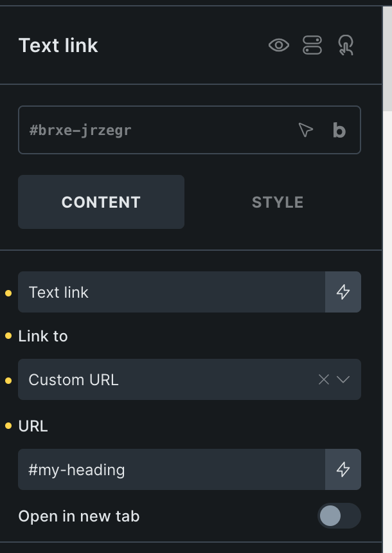Click the bold 'b' icon in the ID field

339,131
